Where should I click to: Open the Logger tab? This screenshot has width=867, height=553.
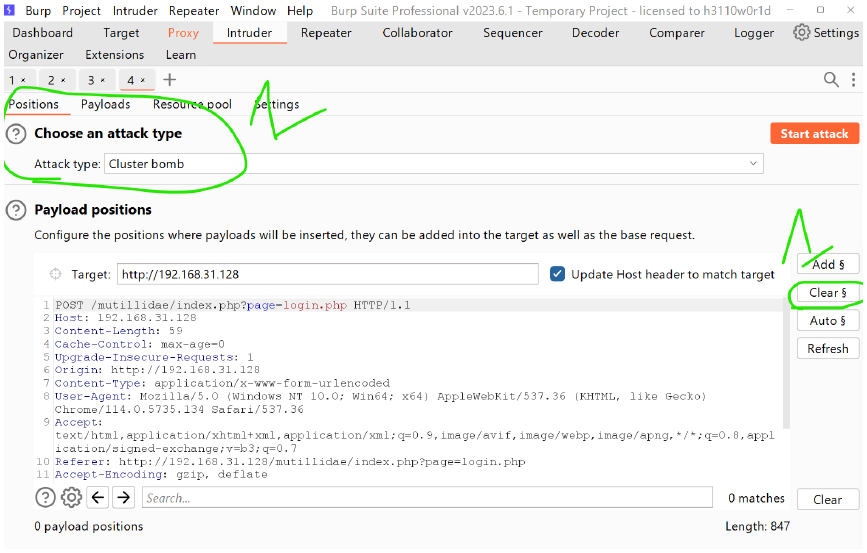click(x=754, y=33)
